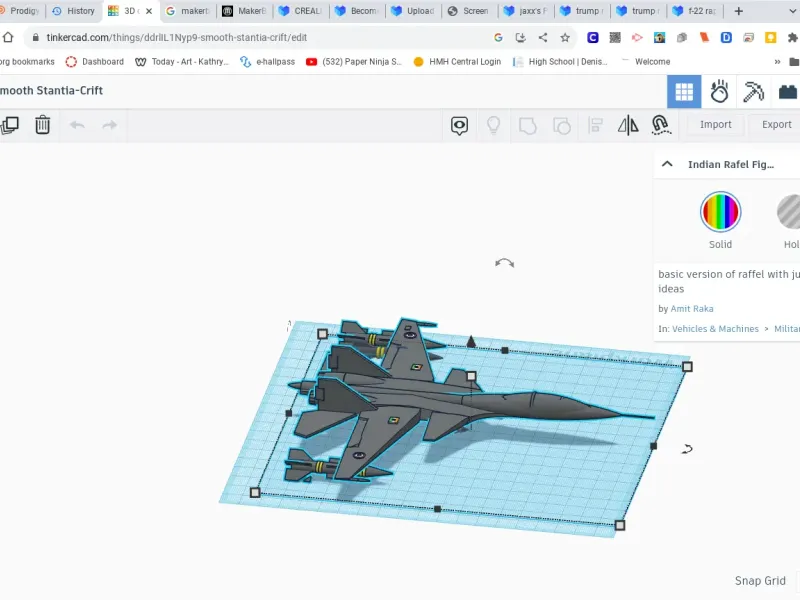This screenshot has height=600, width=800.
Task: Open the Extensions puzzle icon
Action: (792, 37)
